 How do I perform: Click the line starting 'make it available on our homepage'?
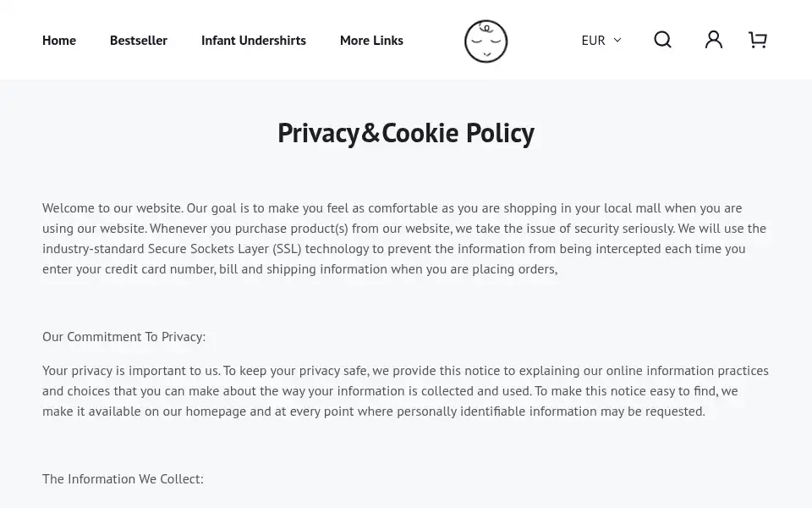point(373,411)
